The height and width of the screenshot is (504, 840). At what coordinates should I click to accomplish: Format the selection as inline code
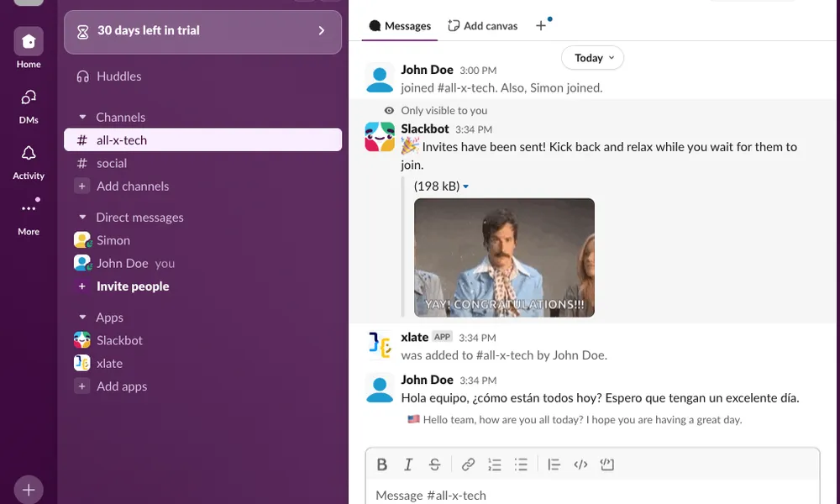pos(580,465)
